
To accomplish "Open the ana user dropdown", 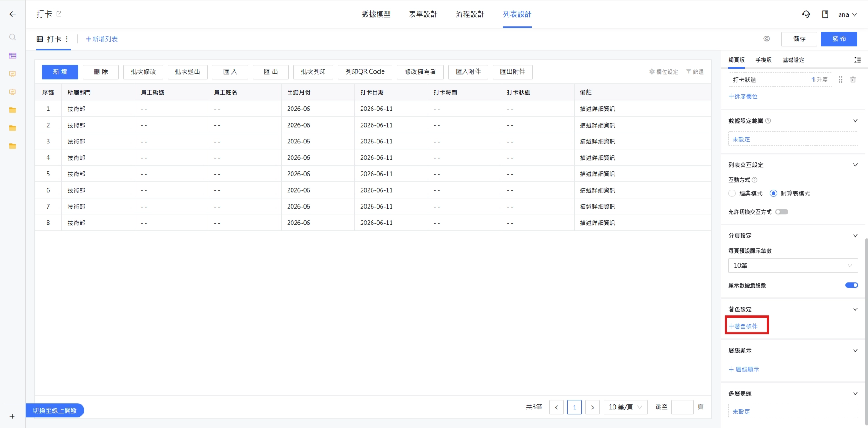I will click(847, 14).
